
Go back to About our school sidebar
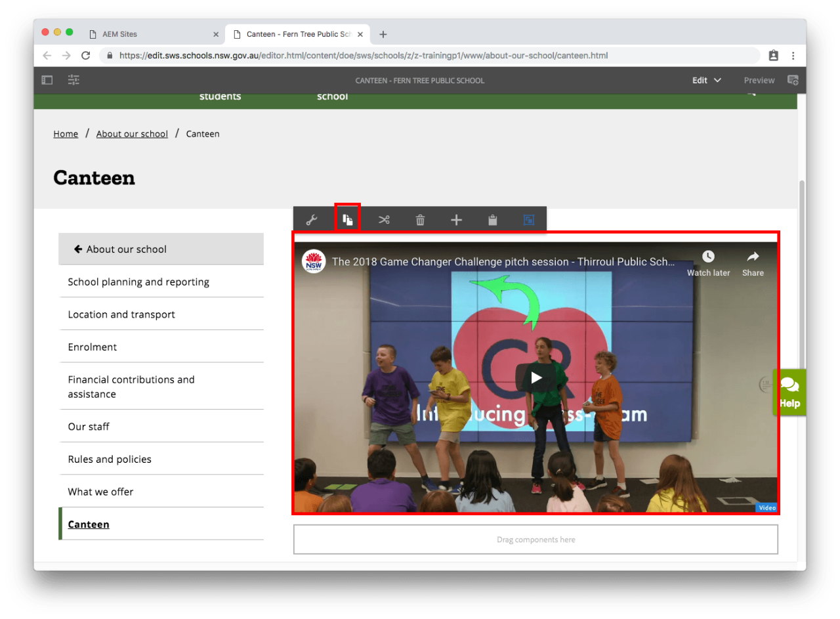(161, 249)
